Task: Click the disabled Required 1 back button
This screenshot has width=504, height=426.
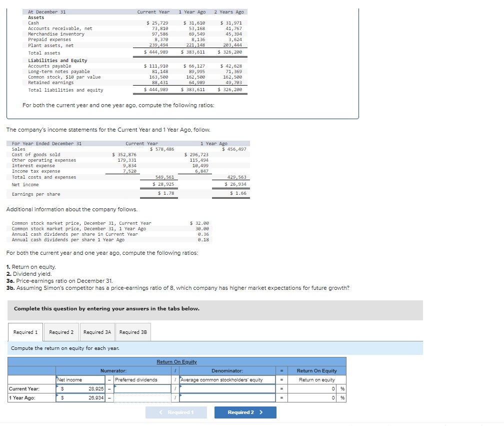Action: (176, 412)
